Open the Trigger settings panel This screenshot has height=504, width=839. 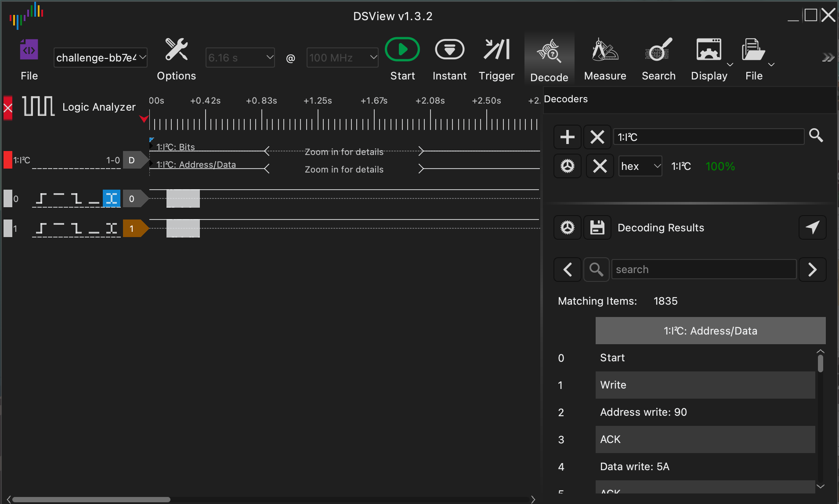(496, 49)
